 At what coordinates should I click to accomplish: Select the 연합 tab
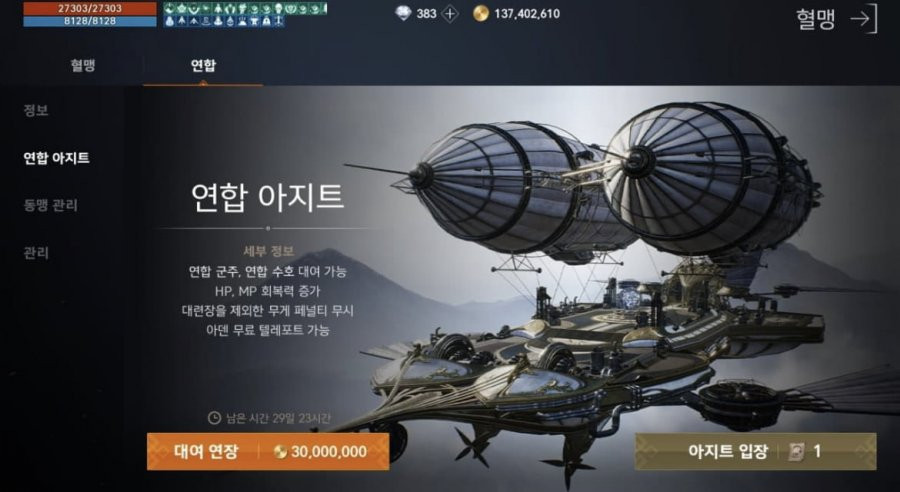click(203, 65)
